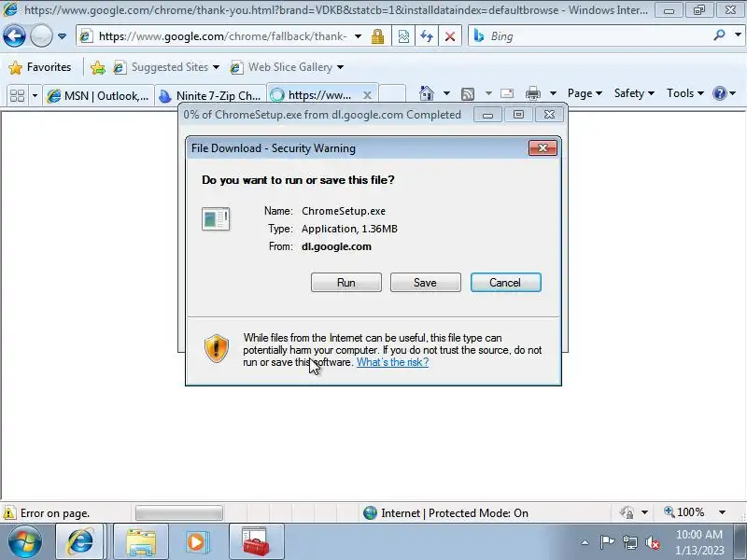Click the ChromeSetup.exe file name
747x560 pixels.
pos(344,211)
